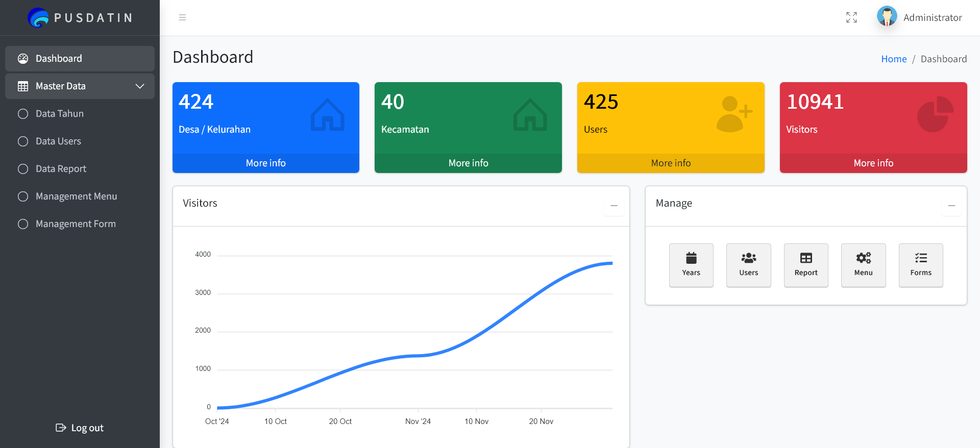Go to Management Form
This screenshot has width=980, height=448.
(x=80, y=224)
